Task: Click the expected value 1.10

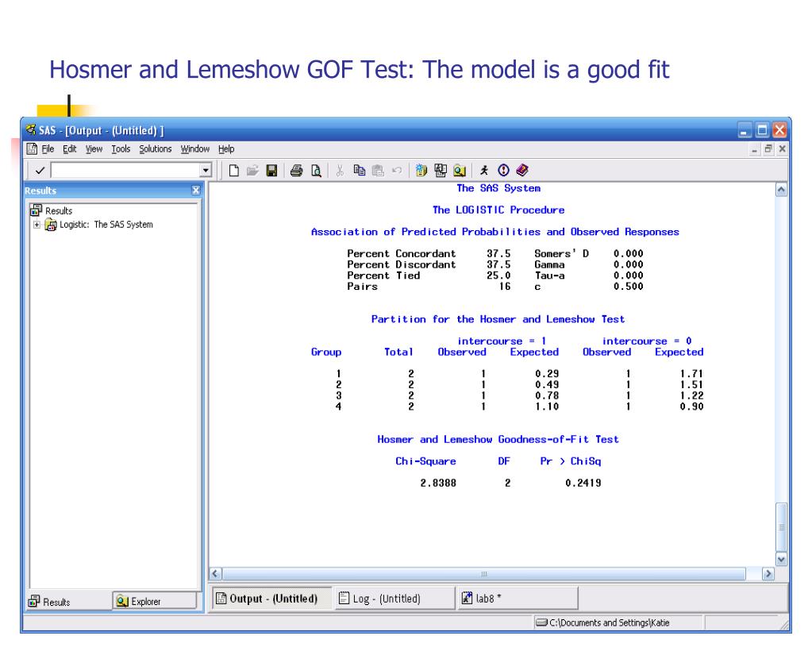Action: pos(547,406)
